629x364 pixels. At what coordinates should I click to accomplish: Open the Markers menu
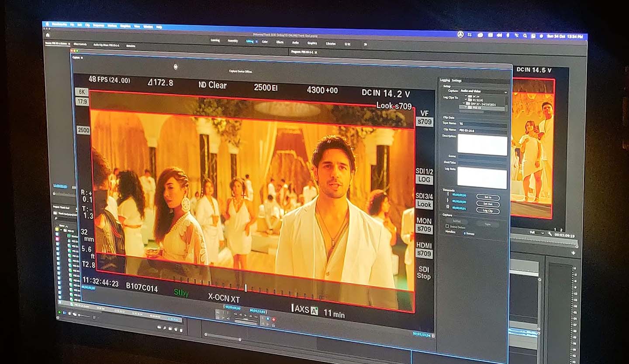pyautogui.click(x=112, y=26)
